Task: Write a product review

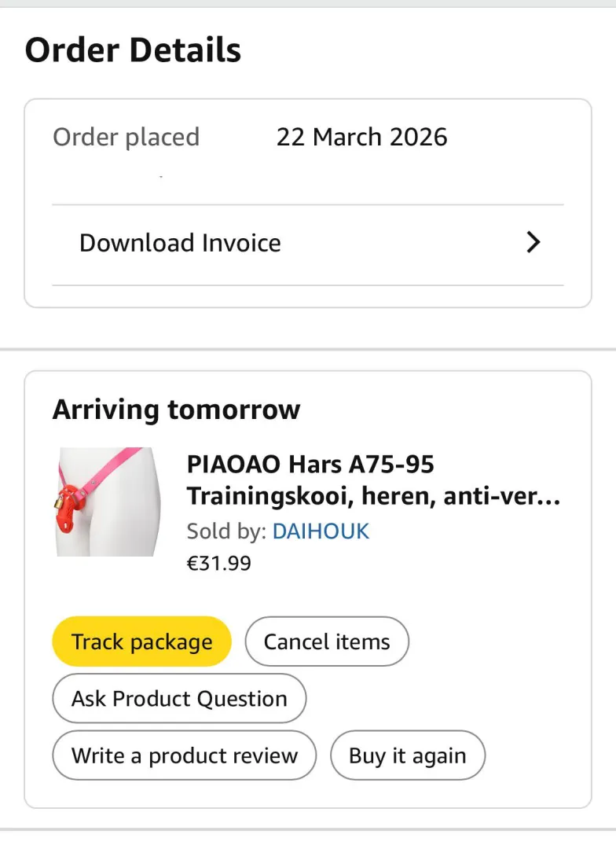Action: 185,755
